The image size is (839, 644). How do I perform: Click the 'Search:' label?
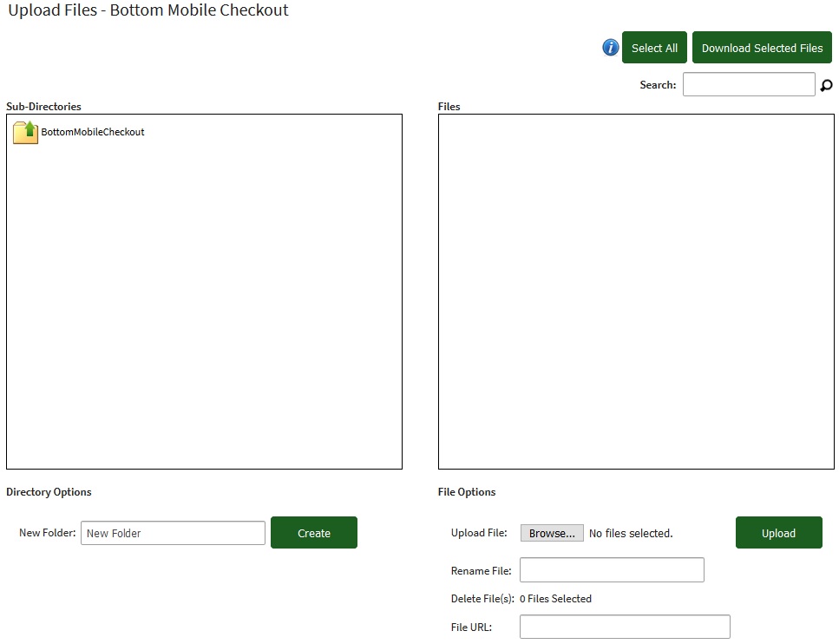coord(658,85)
